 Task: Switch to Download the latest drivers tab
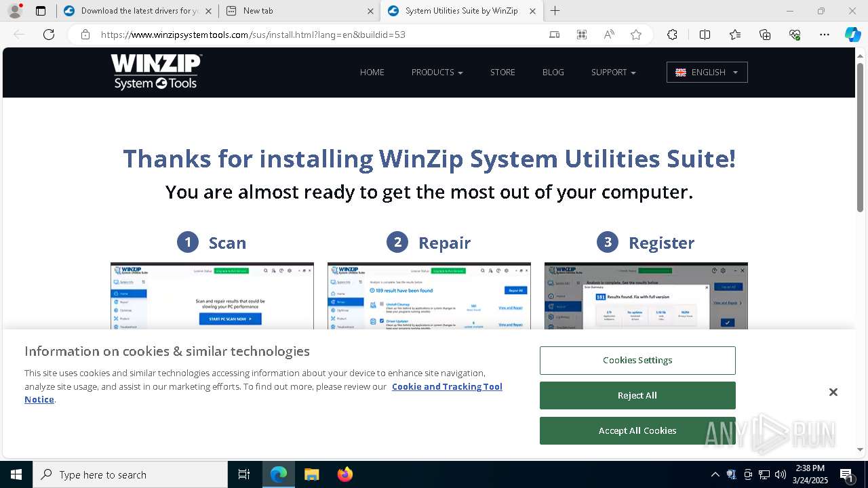tap(138, 11)
